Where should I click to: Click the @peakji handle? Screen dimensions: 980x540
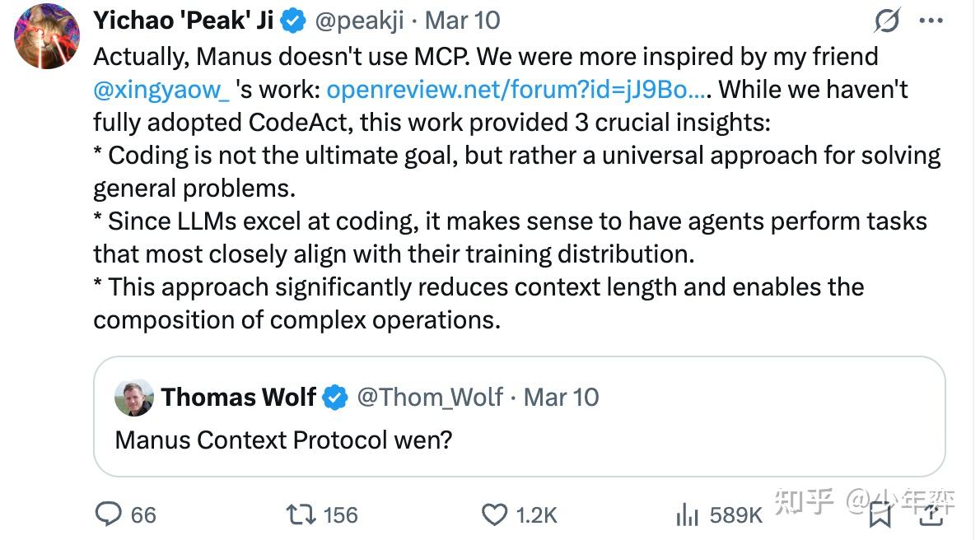click(360, 21)
